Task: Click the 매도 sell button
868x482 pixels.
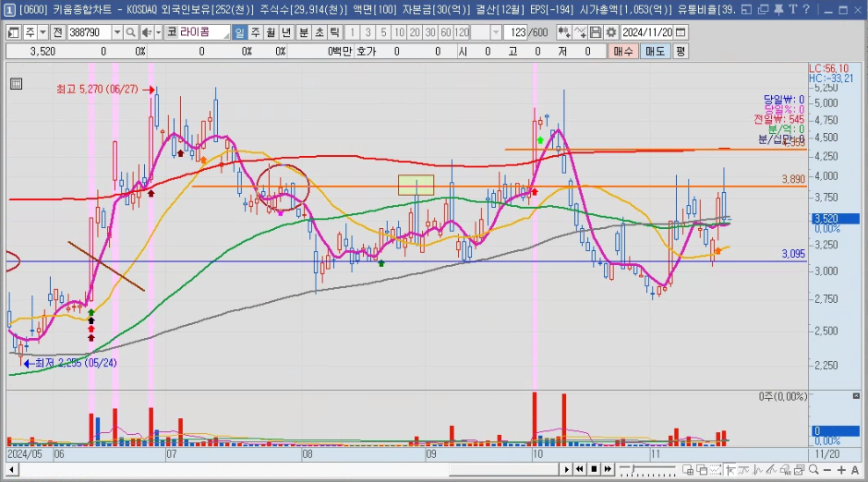Action: 655,52
